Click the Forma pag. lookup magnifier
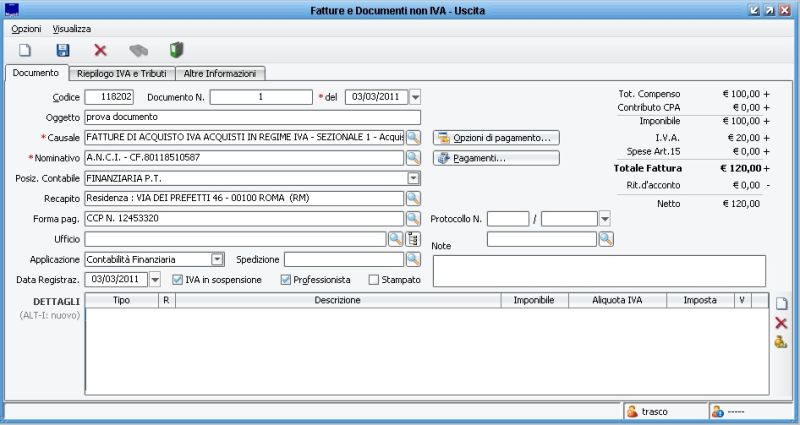This screenshot has width=800, height=425. pos(413,218)
